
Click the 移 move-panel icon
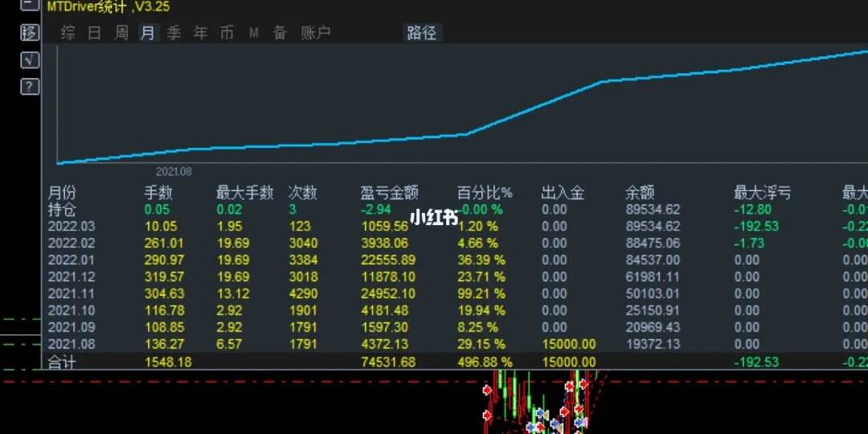point(30,33)
